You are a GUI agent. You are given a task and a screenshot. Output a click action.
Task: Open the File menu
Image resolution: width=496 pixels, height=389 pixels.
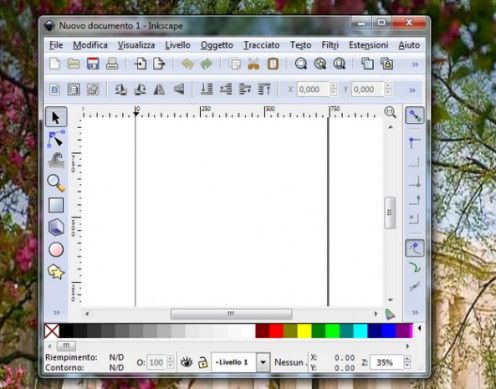[x=56, y=45]
